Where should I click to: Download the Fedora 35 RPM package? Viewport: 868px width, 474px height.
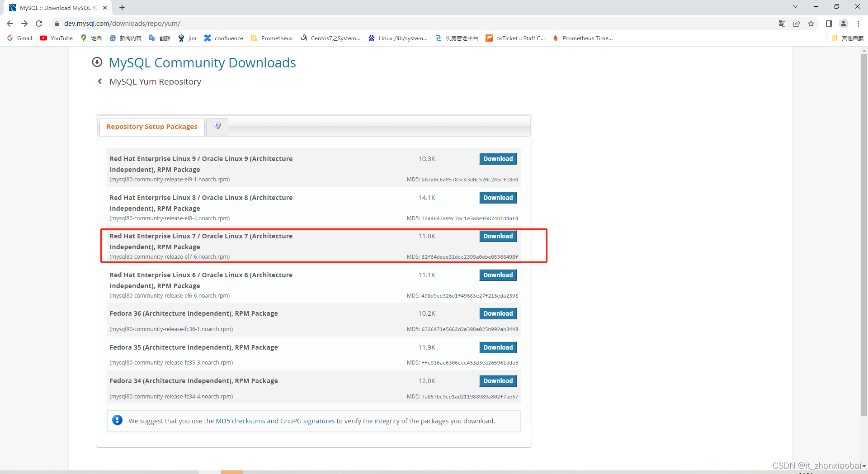pyautogui.click(x=498, y=347)
